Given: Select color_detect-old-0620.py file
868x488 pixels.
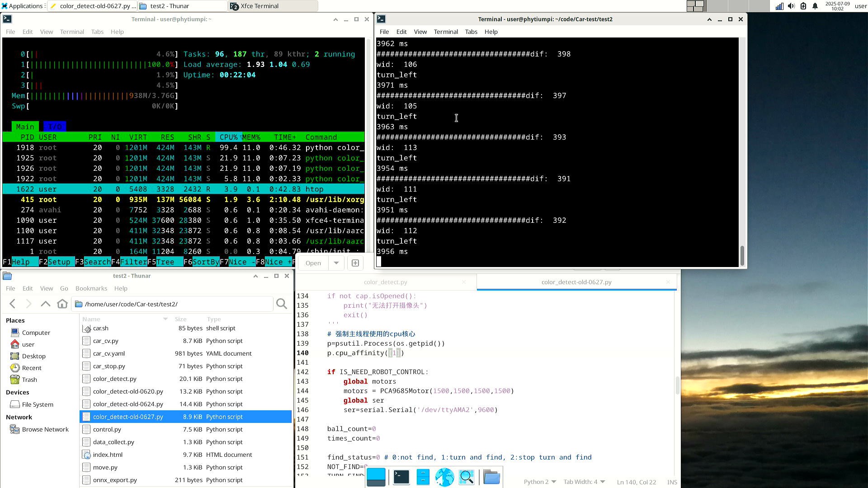Looking at the screenshot, I should 128,392.
